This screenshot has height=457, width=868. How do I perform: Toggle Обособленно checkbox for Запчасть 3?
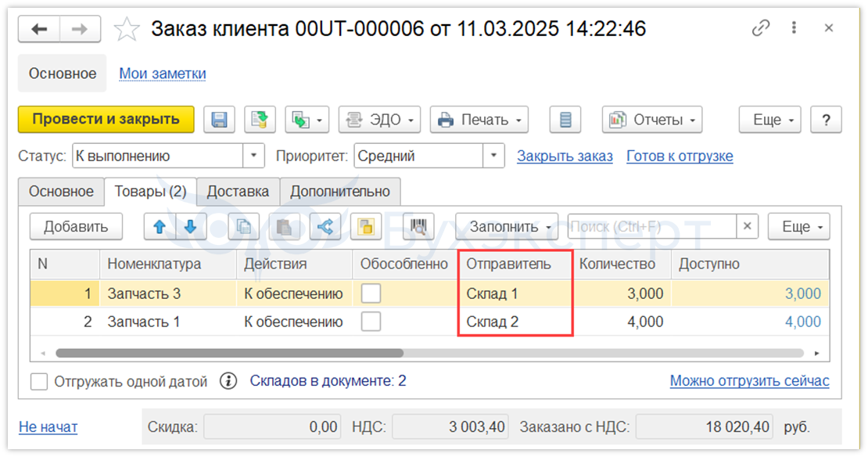point(371,293)
